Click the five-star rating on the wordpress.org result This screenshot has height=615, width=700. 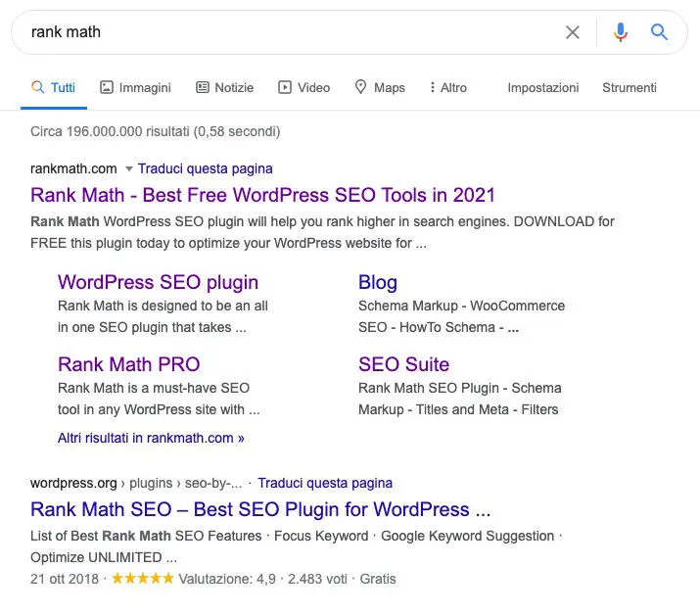pyautogui.click(x=143, y=579)
